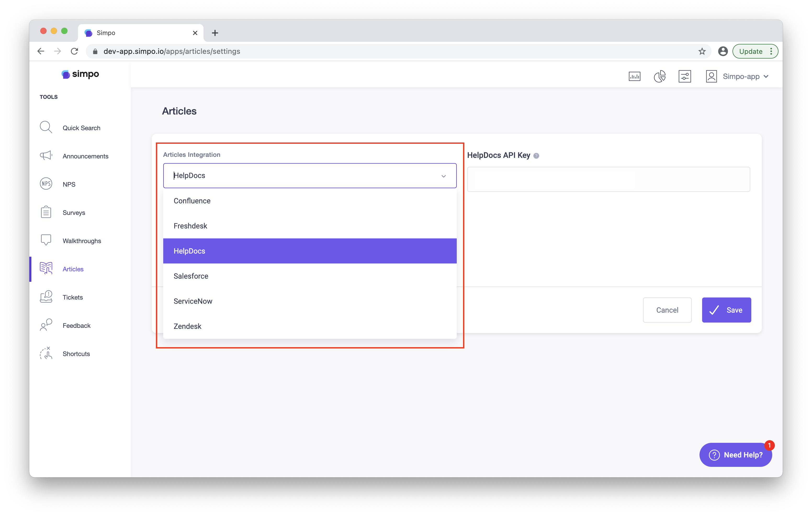Select the Simpo browser tab
This screenshot has width=812, height=516.
(141, 33)
